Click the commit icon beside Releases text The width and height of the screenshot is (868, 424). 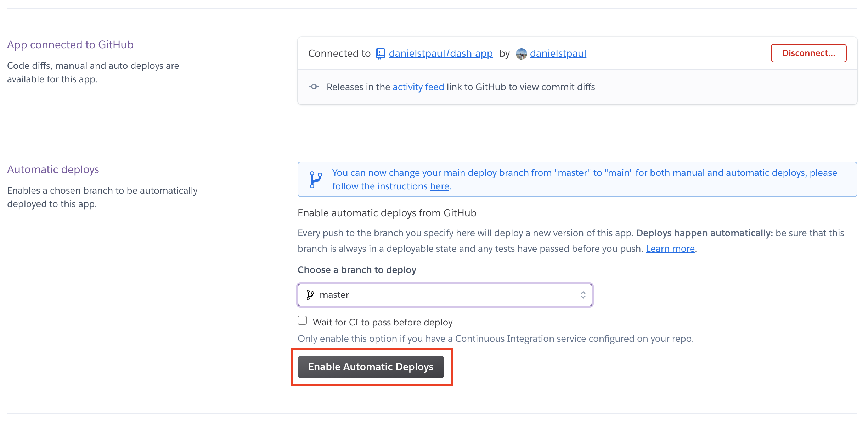point(314,87)
